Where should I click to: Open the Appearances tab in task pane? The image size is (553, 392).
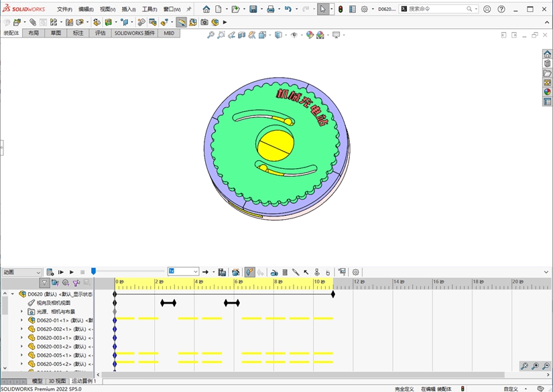[x=547, y=92]
